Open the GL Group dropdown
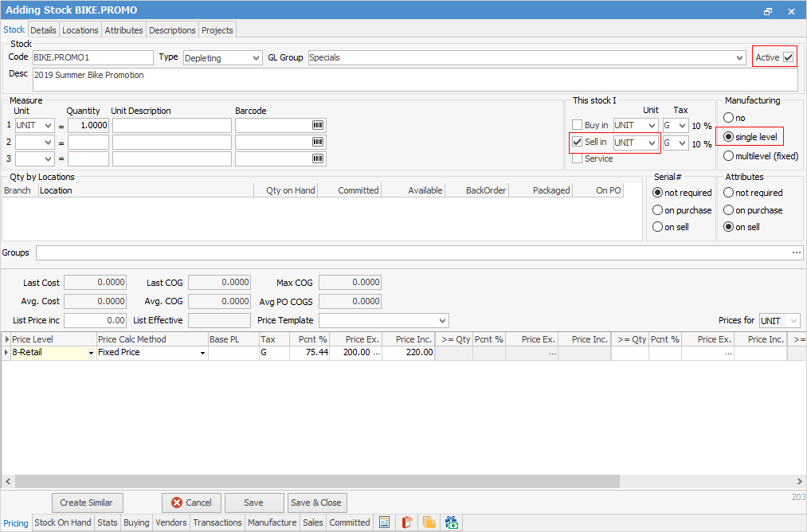 tap(740, 58)
